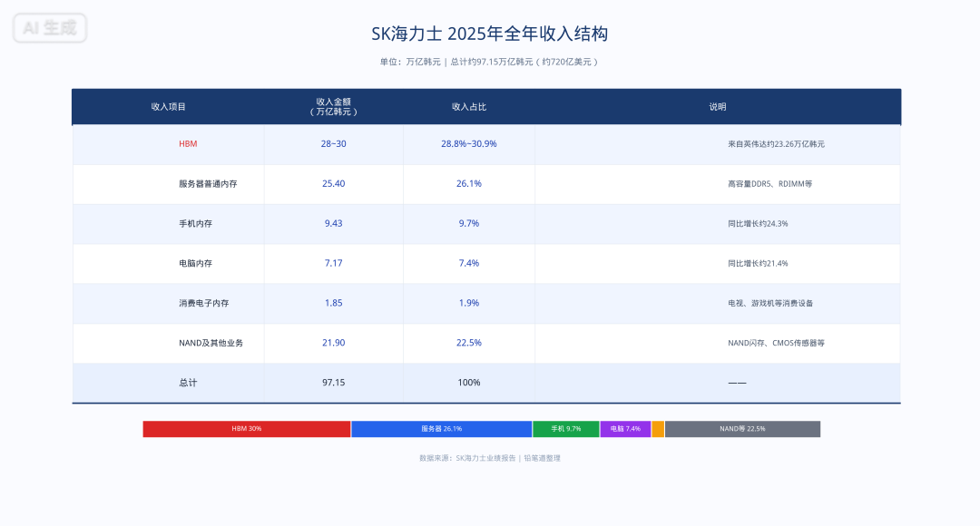Screen dimensions: 980x526
Task: Select the note '高容量DDR5、RDIMM等'
Action: pyautogui.click(x=770, y=184)
